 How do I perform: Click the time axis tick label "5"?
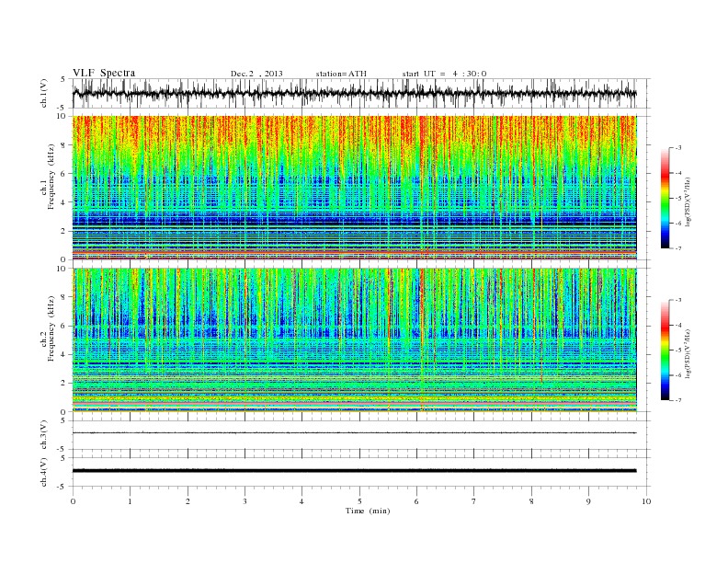pos(359,501)
